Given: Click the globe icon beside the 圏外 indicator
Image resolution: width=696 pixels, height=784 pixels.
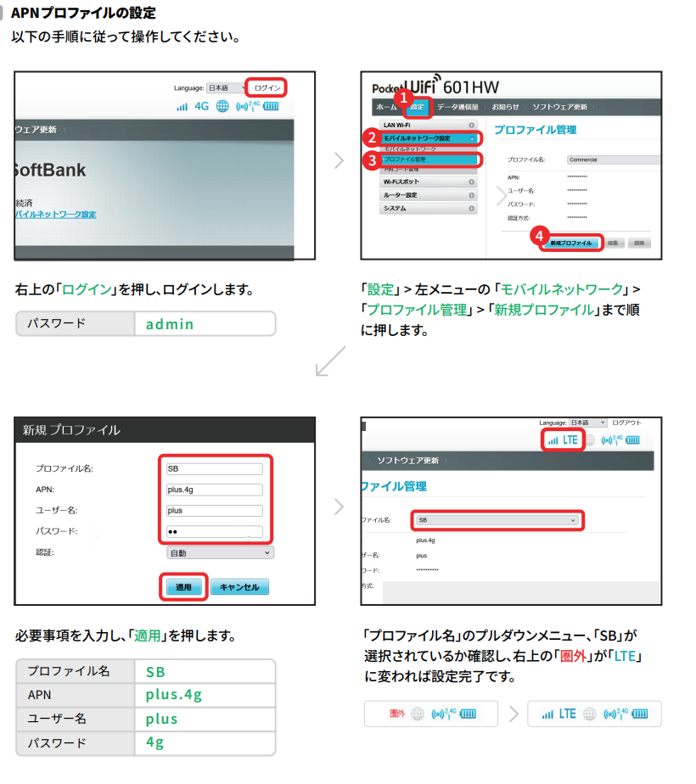Looking at the screenshot, I should [418, 714].
